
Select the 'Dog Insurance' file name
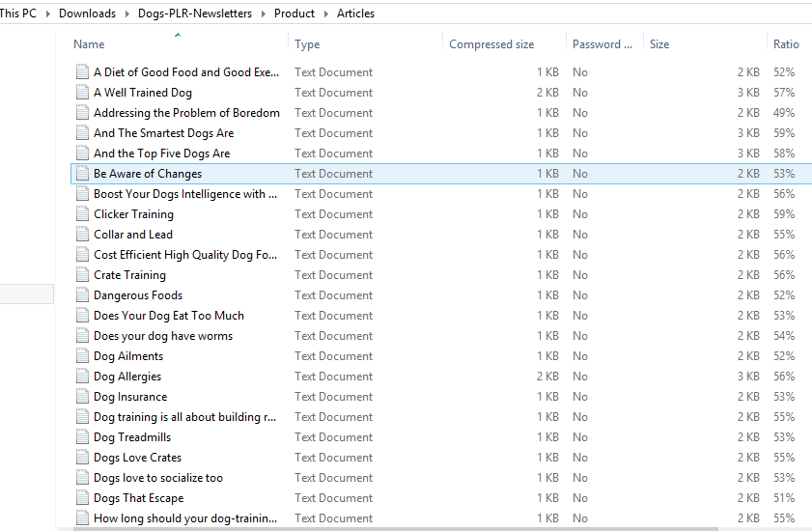coord(130,397)
